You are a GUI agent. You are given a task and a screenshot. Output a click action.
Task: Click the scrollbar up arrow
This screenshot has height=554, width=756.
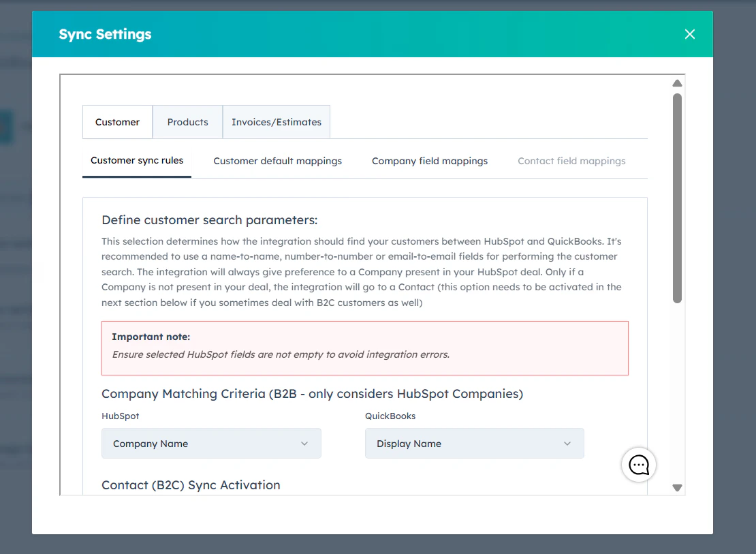click(x=677, y=84)
